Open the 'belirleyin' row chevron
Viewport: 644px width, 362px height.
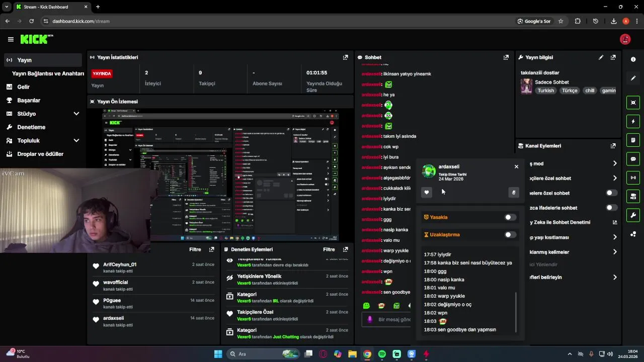click(x=615, y=277)
